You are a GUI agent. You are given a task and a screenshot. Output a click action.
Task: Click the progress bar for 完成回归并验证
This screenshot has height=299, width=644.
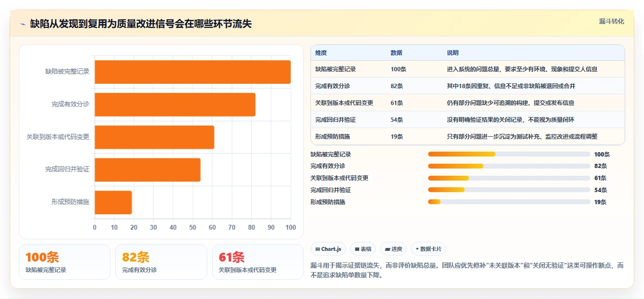(x=509, y=190)
